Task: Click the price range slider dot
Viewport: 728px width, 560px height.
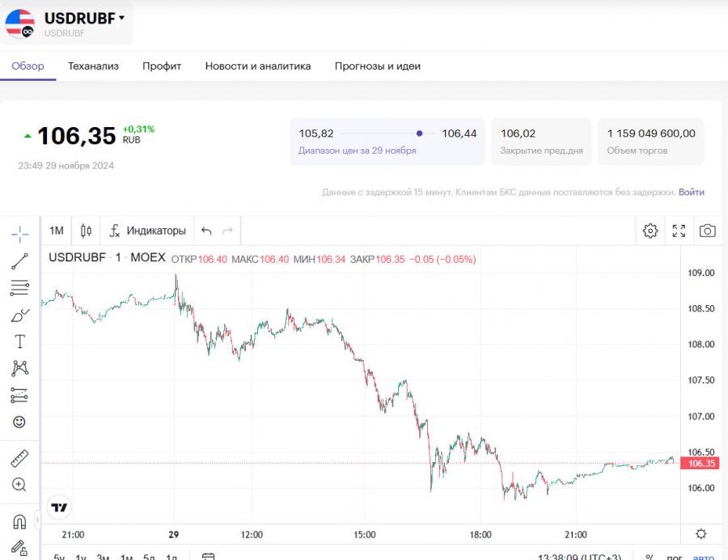Action: [419, 134]
